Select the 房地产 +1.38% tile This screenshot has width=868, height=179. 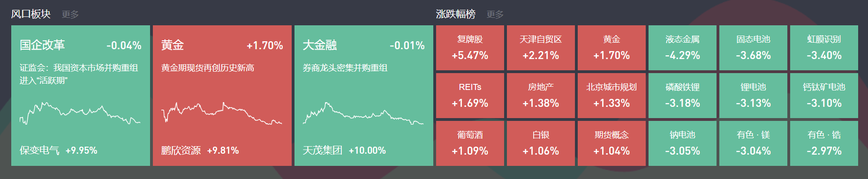click(541, 96)
